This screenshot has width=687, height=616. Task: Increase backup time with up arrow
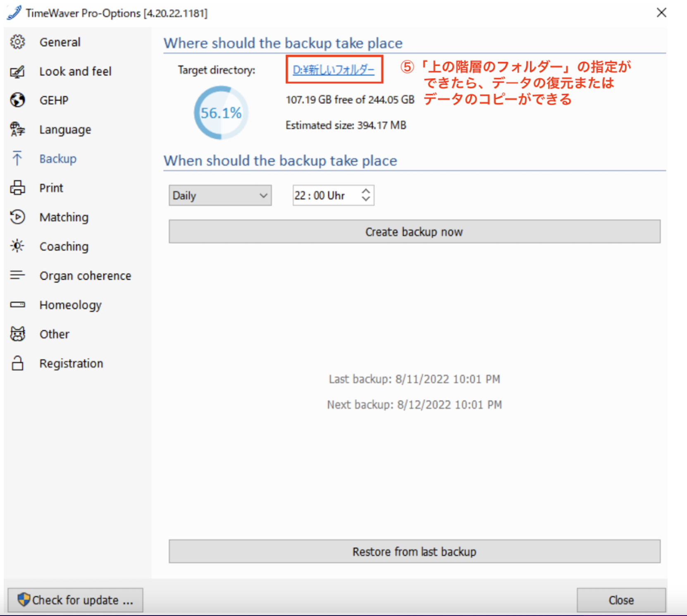[366, 191]
